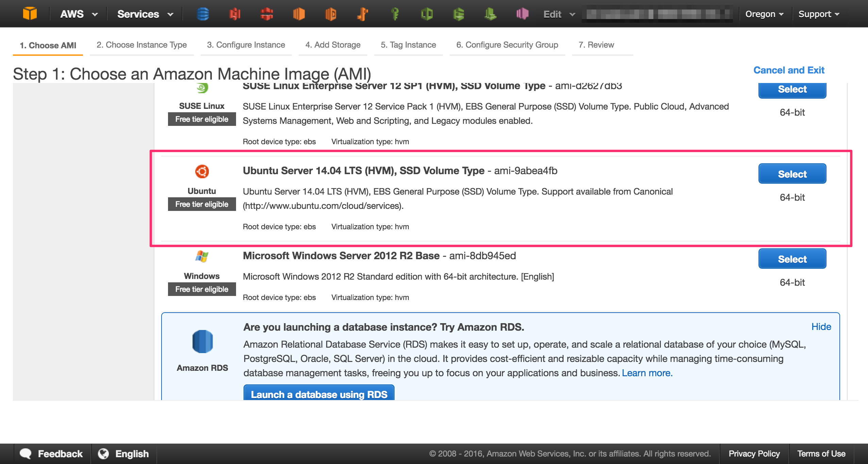The height and width of the screenshot is (464, 868).
Task: Click the Feedback label in the footer
Action: point(60,453)
